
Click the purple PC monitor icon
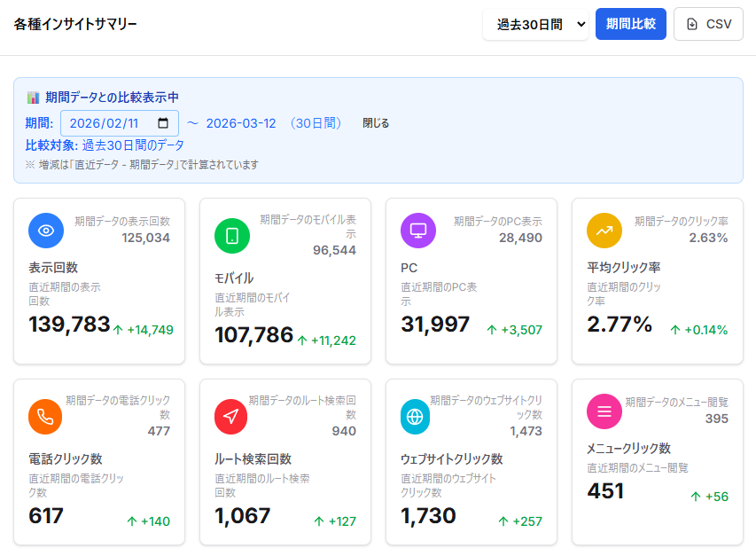(418, 231)
